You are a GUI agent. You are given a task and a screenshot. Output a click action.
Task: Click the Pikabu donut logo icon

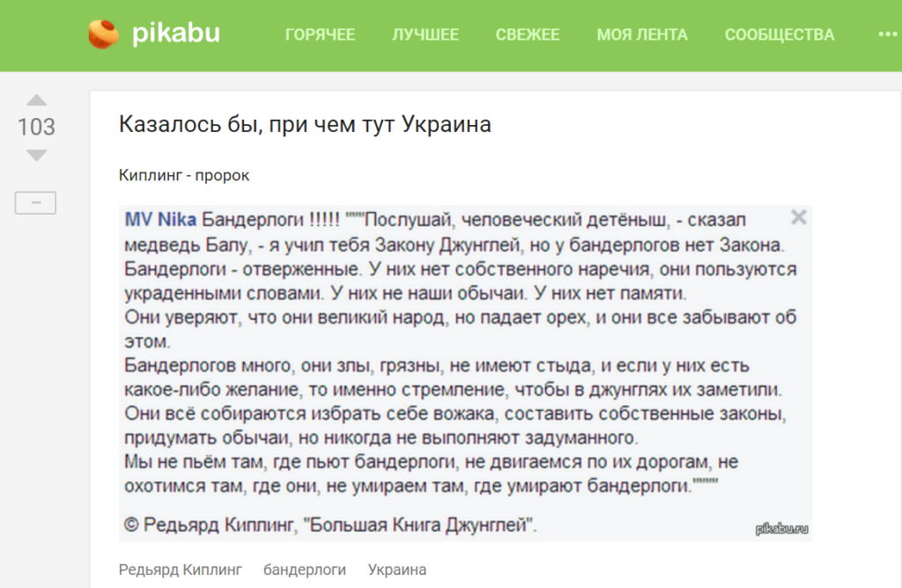click(x=104, y=34)
